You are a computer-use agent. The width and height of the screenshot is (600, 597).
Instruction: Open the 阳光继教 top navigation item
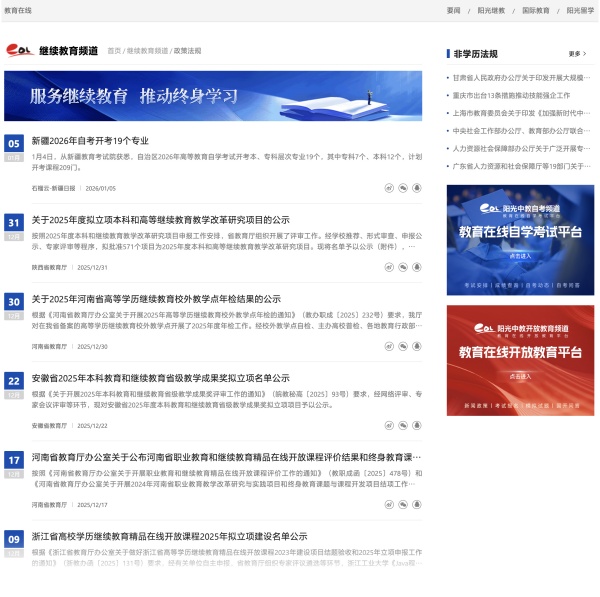490,10
